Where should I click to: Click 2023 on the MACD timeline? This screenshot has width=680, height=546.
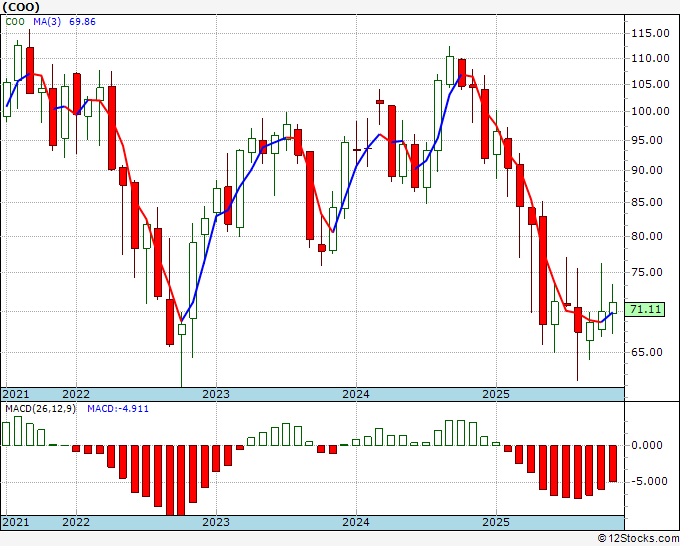click(x=216, y=522)
